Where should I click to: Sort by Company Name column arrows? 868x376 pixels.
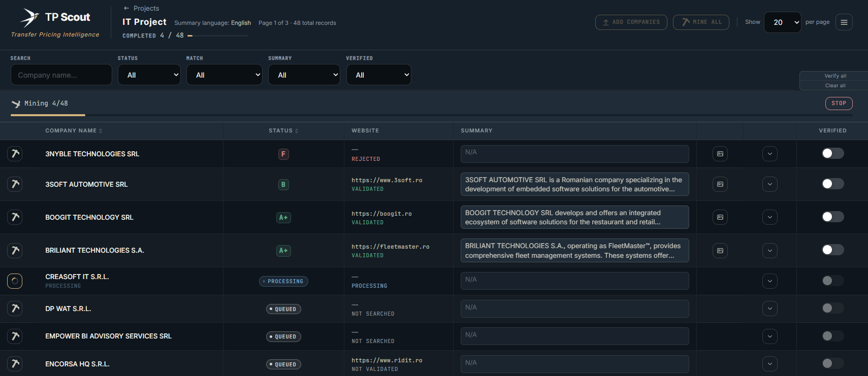coord(101,131)
